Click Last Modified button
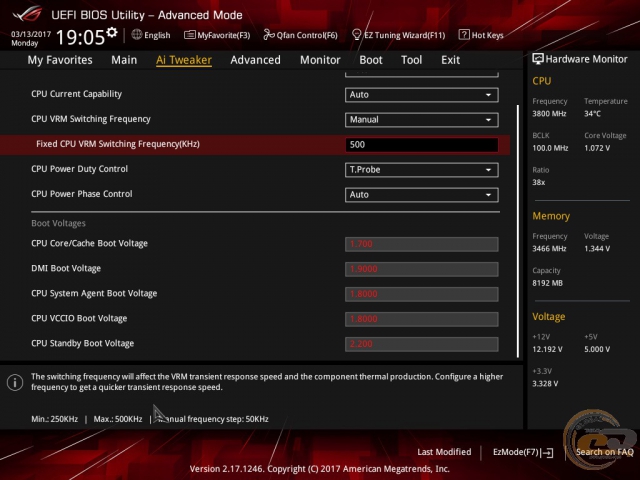640x480 pixels. coord(444,452)
